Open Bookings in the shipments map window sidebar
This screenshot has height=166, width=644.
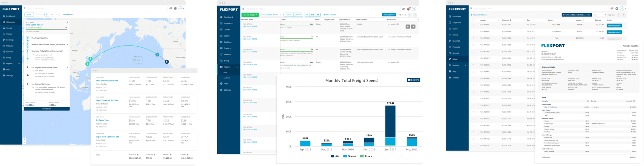click(x=10, y=40)
